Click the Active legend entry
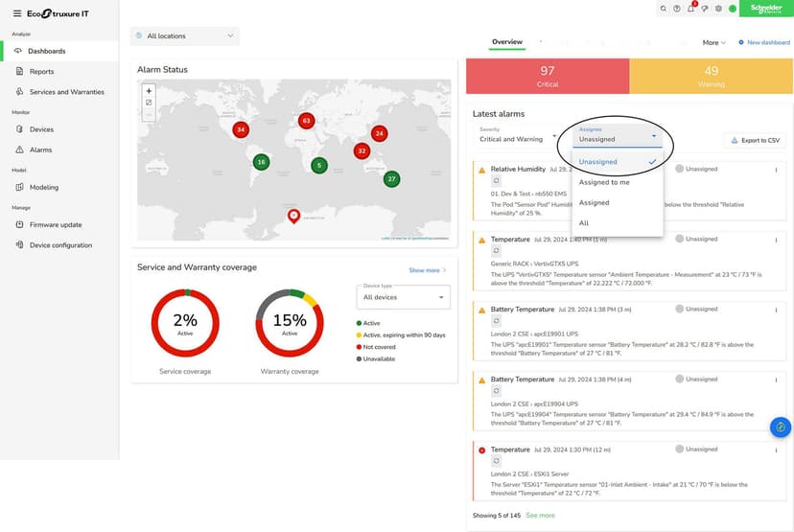Image resolution: width=794 pixels, height=532 pixels. [368, 323]
